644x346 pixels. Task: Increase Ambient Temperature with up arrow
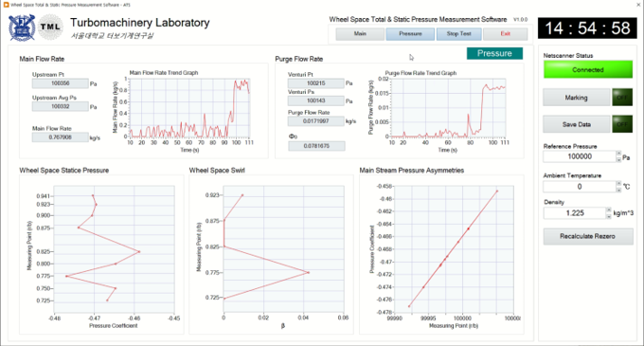(x=619, y=184)
